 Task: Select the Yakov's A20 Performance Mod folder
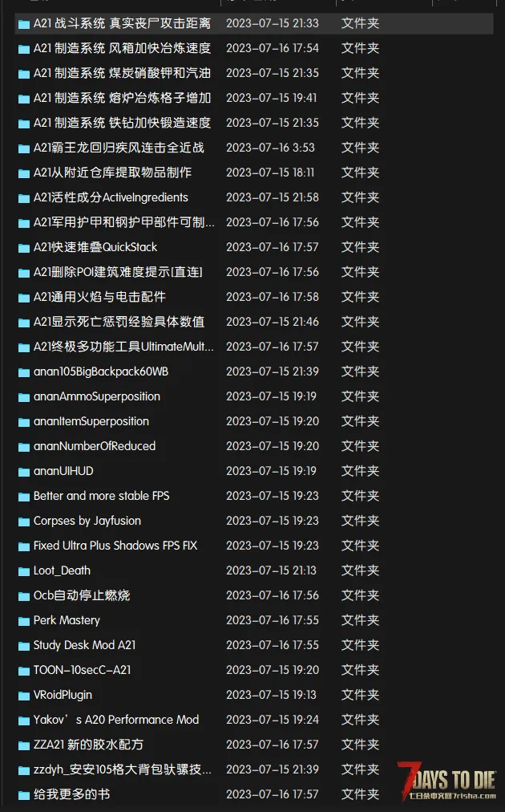116,719
